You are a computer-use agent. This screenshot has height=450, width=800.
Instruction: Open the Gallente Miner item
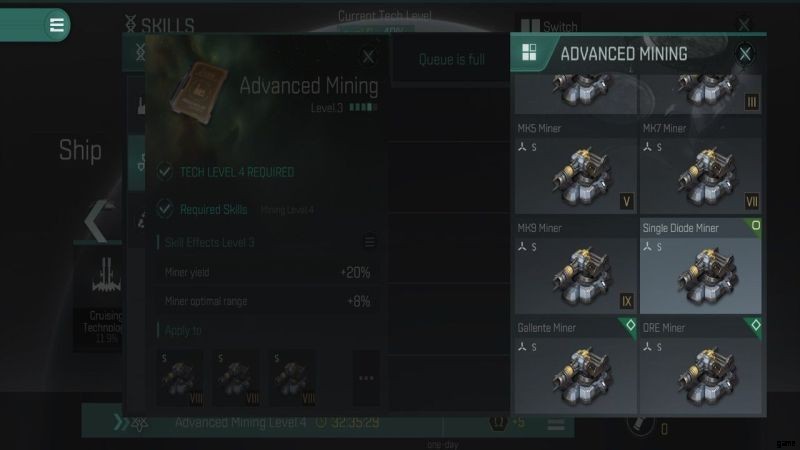click(576, 365)
